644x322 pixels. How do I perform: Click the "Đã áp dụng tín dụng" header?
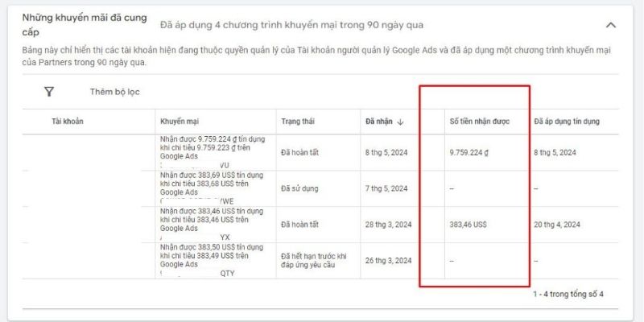click(566, 122)
